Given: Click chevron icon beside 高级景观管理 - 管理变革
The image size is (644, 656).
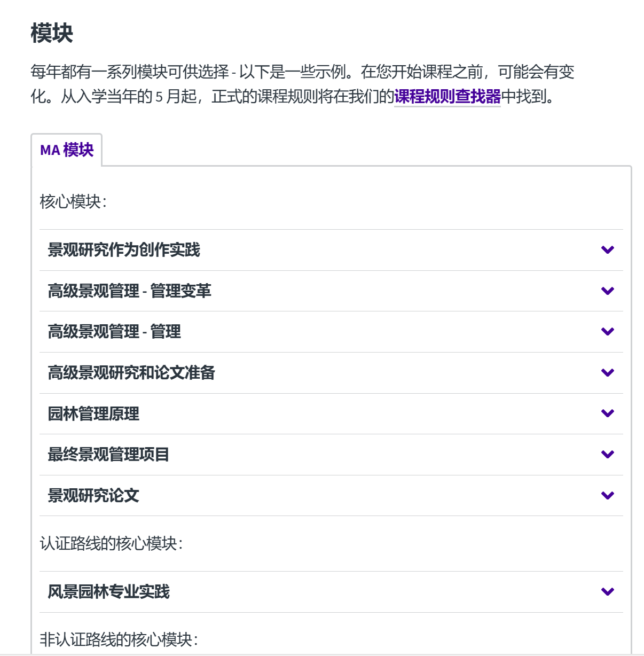Looking at the screenshot, I should coord(607,291).
